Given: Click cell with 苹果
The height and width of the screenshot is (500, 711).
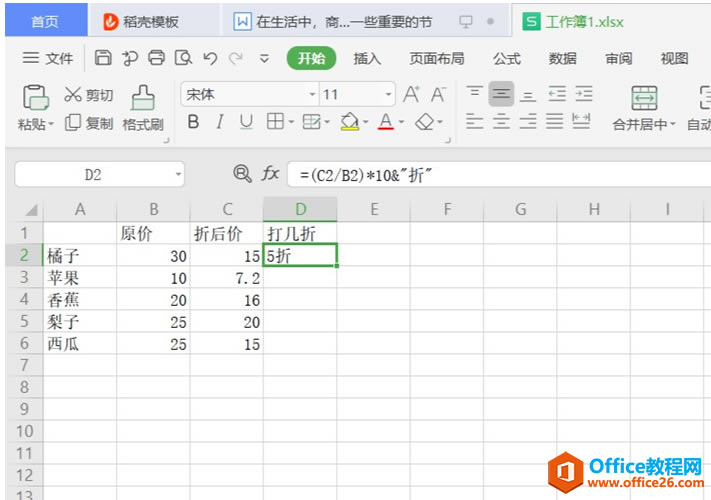Looking at the screenshot, I should (x=80, y=277).
